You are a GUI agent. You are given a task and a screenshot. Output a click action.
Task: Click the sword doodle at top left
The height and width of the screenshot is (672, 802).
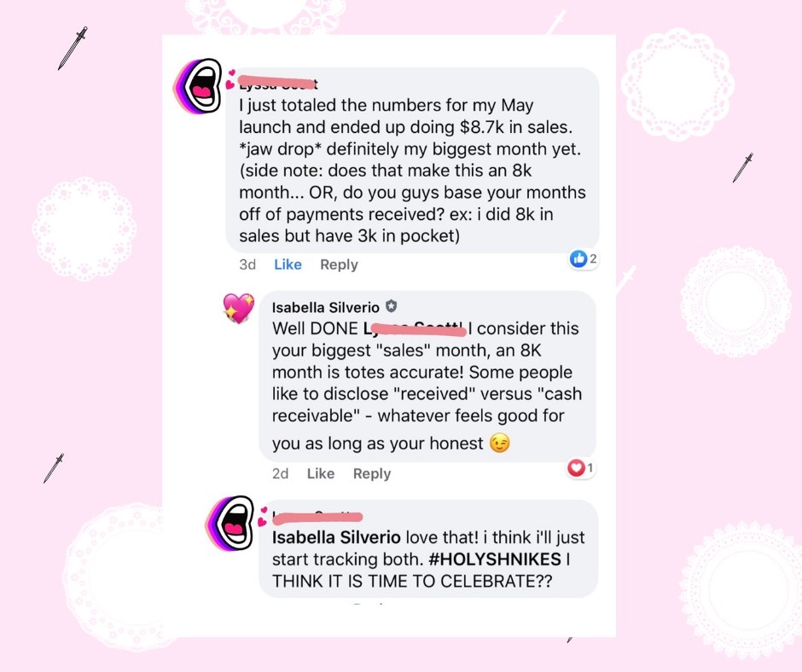coord(73,48)
